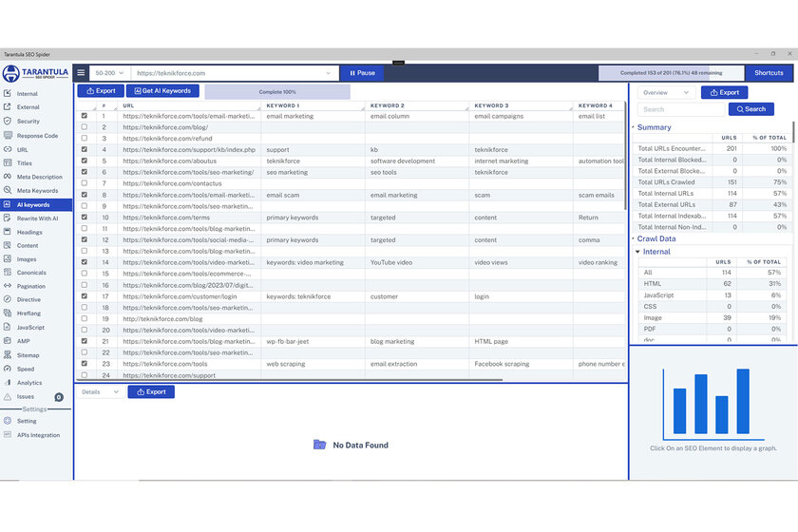Check row 2 blog URL checkbox
The image size is (798, 532).
click(x=84, y=126)
